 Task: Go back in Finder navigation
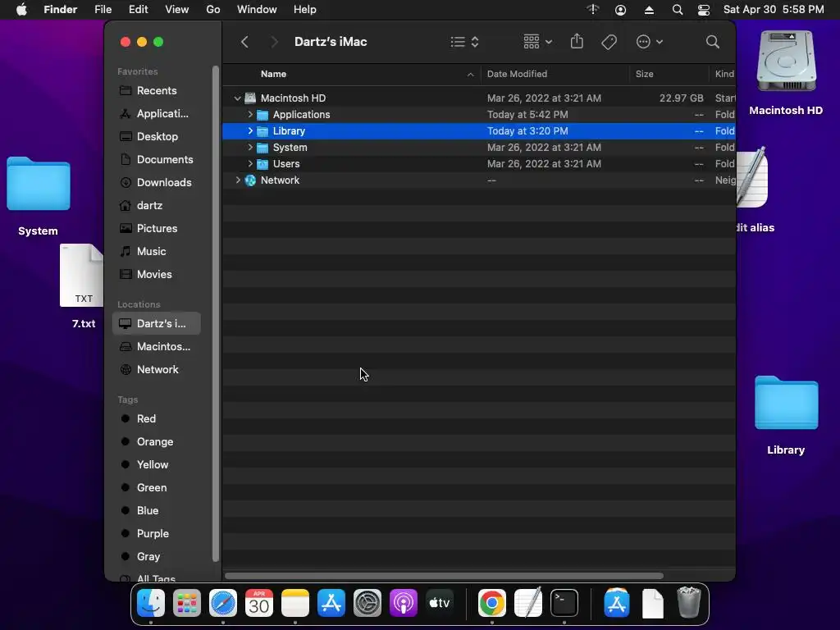point(244,42)
